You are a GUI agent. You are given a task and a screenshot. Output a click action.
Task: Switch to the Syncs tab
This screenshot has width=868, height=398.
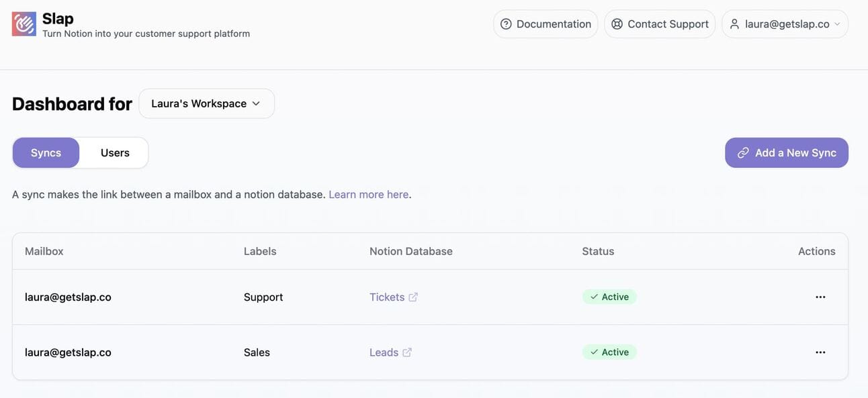pos(46,153)
